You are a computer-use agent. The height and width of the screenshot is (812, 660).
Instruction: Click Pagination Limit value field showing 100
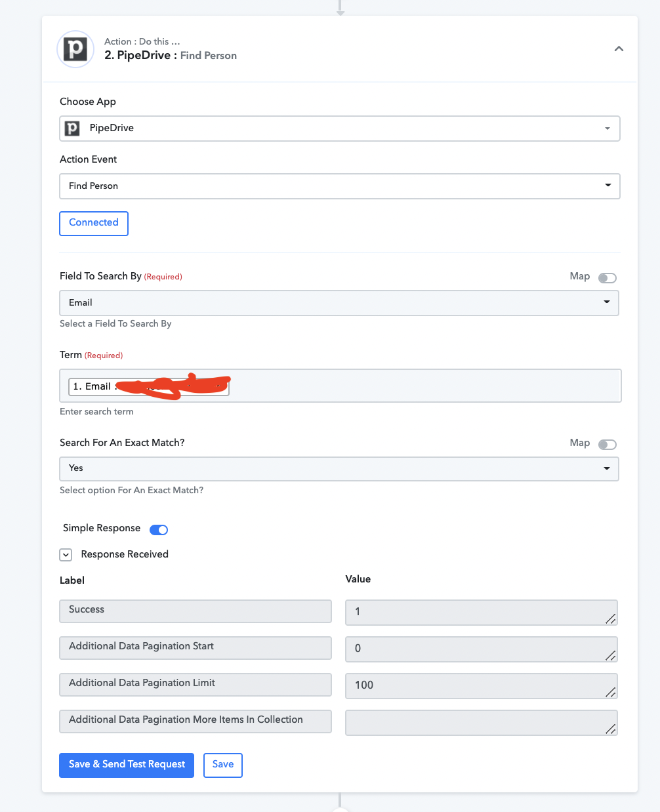click(482, 685)
